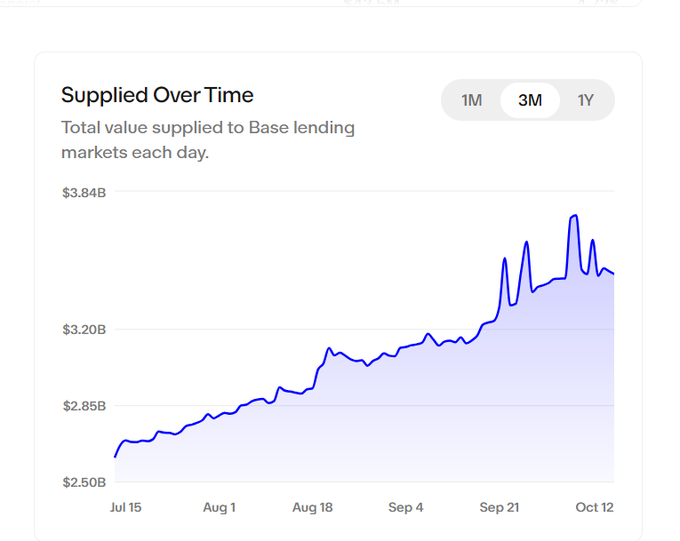Click the $2.85B axis label
Screen dimensions: 680x541
point(84,406)
